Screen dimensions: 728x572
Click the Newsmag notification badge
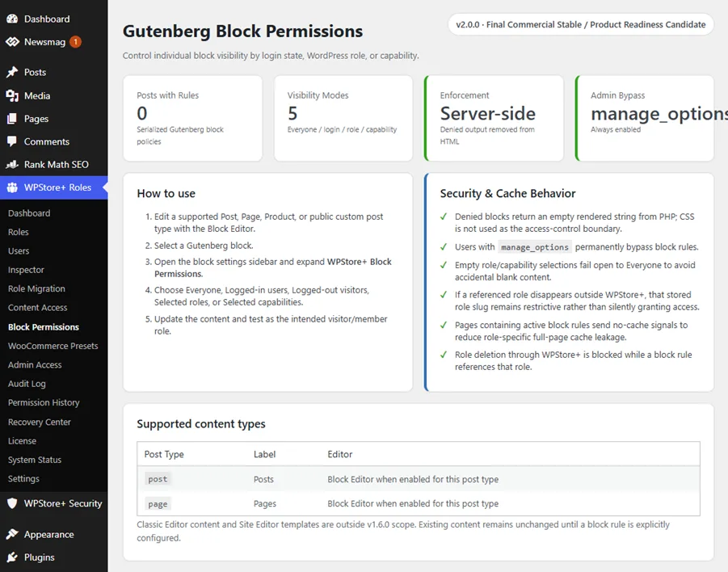click(x=75, y=42)
